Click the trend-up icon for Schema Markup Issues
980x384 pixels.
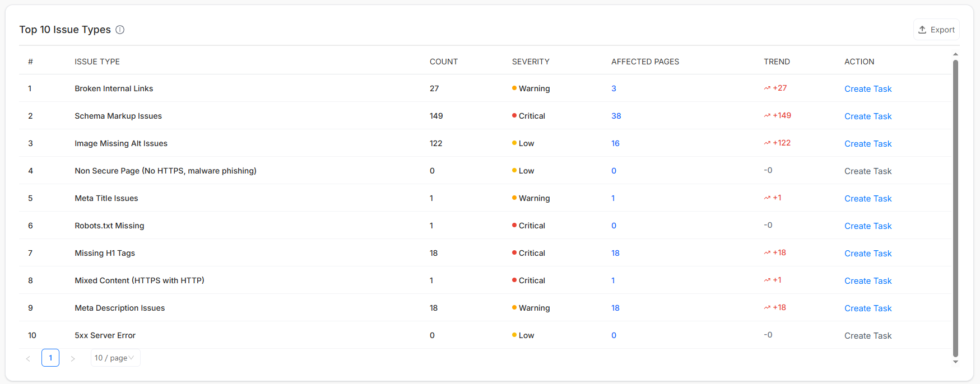pos(767,115)
